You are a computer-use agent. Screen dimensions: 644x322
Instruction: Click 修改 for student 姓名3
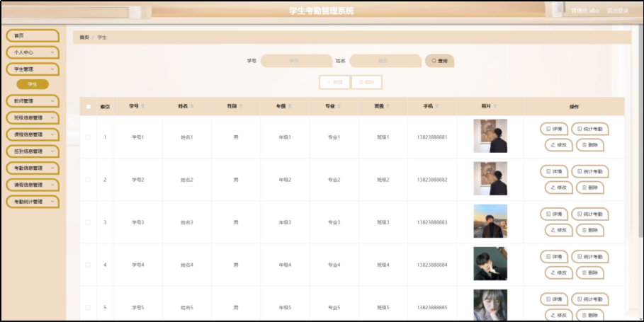click(558, 230)
